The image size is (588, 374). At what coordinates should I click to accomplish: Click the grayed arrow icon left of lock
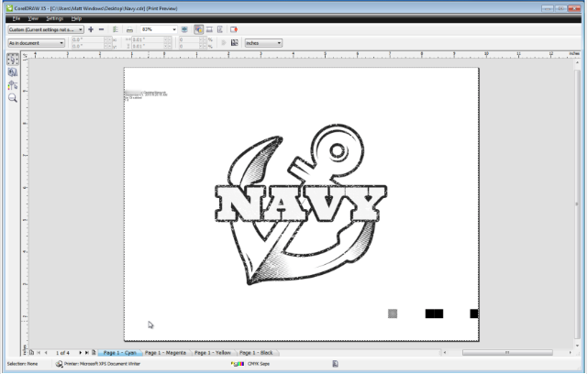(x=224, y=43)
